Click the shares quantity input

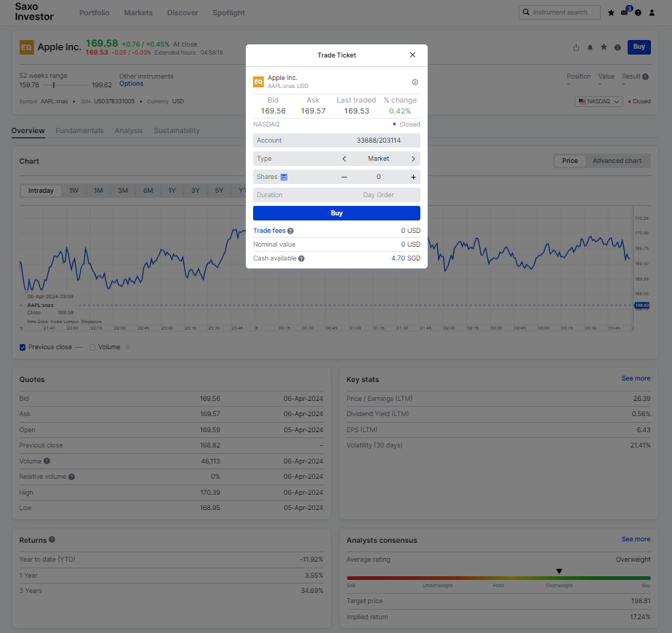pos(378,177)
